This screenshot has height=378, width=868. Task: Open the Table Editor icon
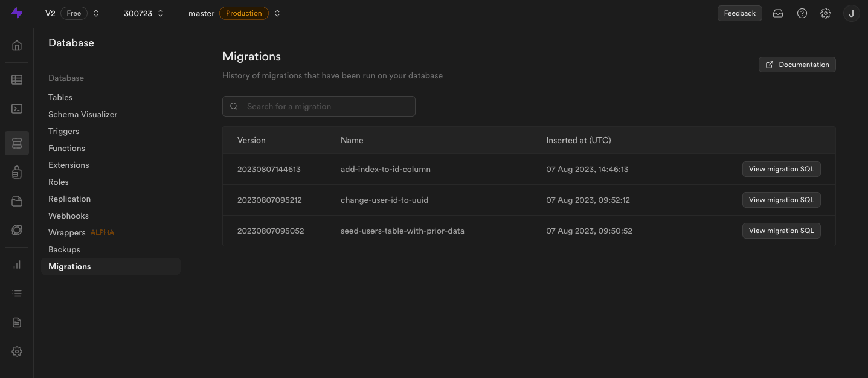point(17,80)
